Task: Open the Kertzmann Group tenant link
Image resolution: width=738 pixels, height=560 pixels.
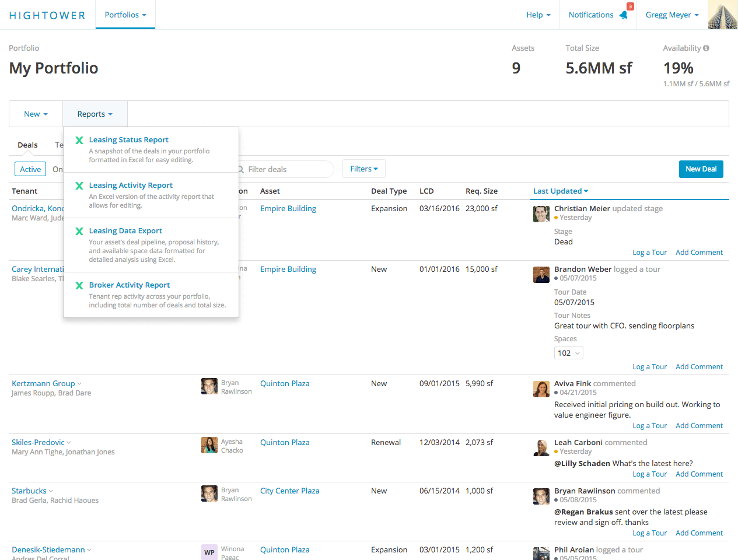Action: coord(43,383)
